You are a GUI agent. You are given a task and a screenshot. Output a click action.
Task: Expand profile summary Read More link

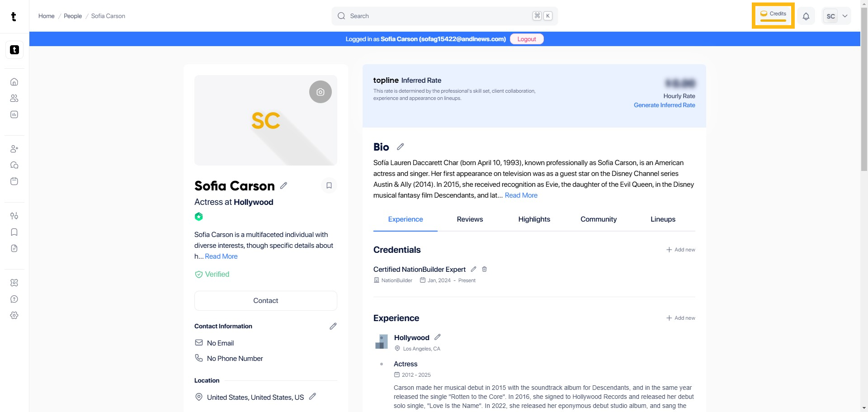coord(221,256)
